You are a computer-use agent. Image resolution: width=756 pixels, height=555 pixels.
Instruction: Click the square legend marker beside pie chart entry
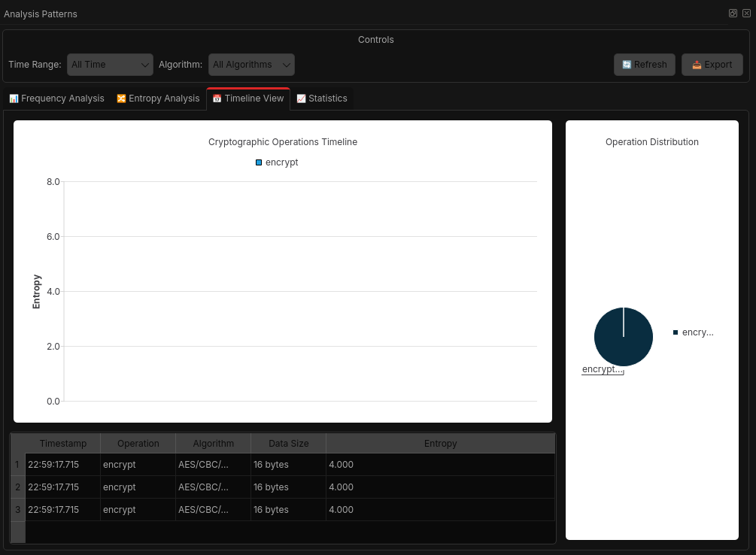(676, 332)
